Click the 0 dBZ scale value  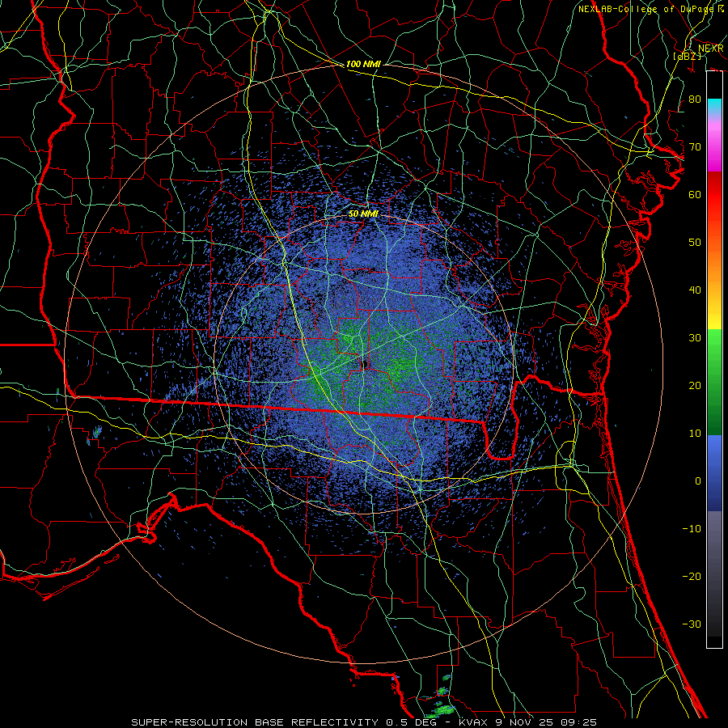coord(698,481)
